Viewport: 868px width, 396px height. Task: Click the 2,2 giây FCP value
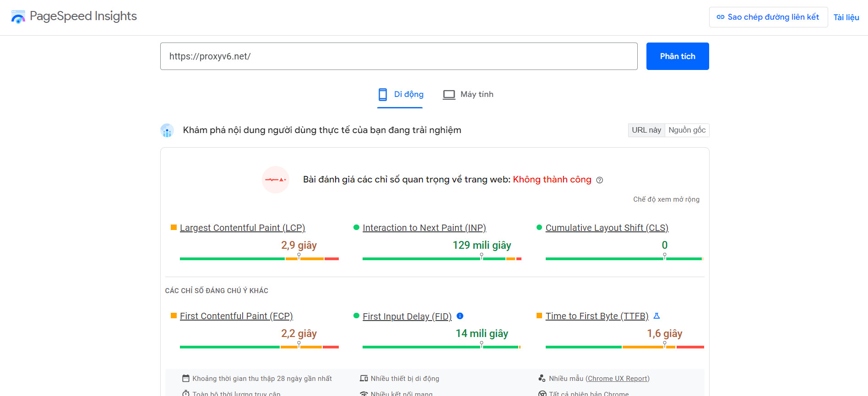(x=299, y=334)
